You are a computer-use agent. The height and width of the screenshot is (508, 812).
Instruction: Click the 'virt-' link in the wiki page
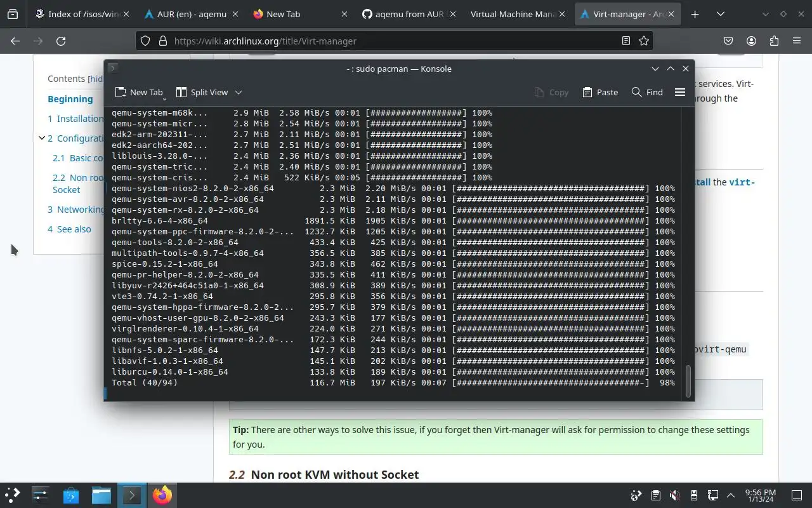tap(742, 182)
